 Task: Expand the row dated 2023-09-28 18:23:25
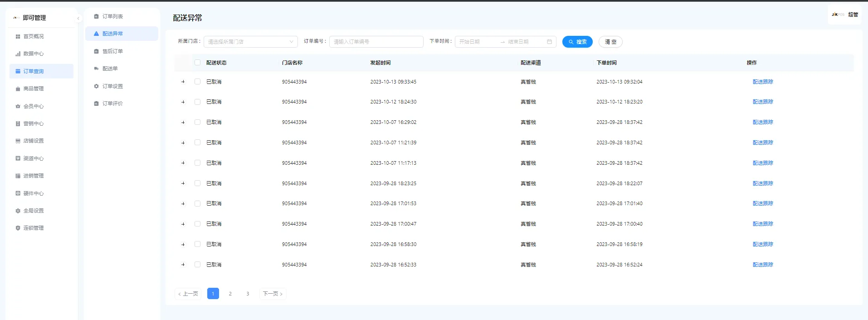pyautogui.click(x=183, y=183)
